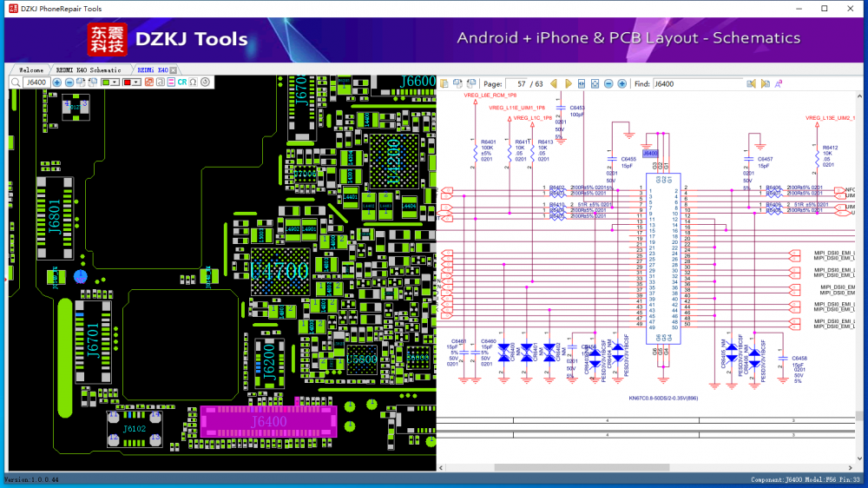Click the Find text field with J6400
Screen dimensions: 868x488
[697, 83]
